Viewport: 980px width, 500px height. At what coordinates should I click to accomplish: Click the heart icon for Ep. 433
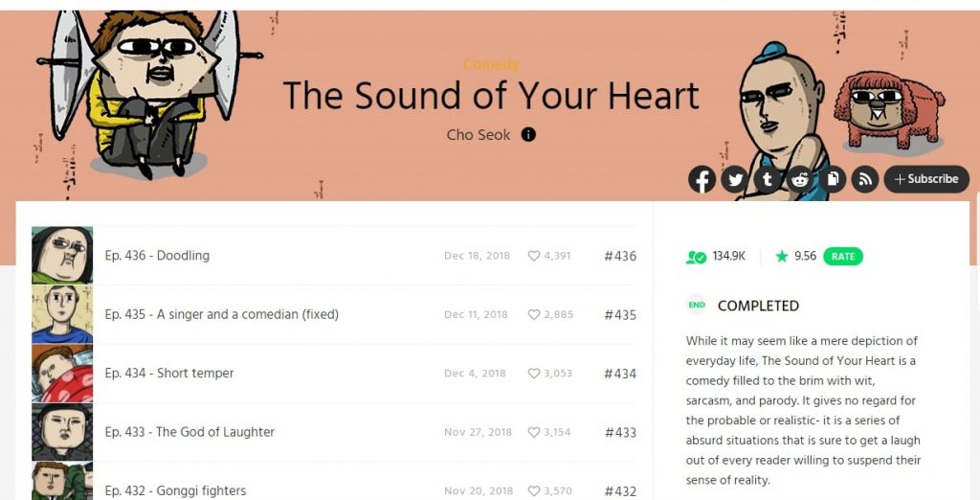pos(534,432)
